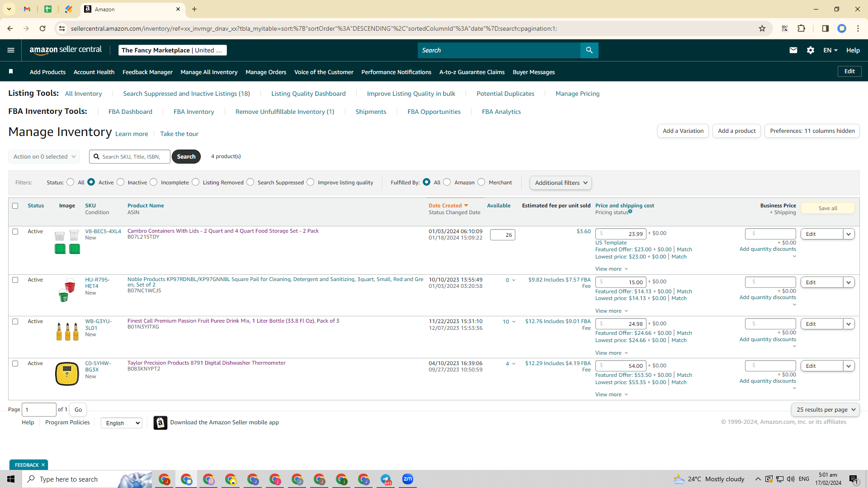Viewport: 868px width, 488px height.
Task: Open the English language selector in the footer
Action: coord(122,423)
